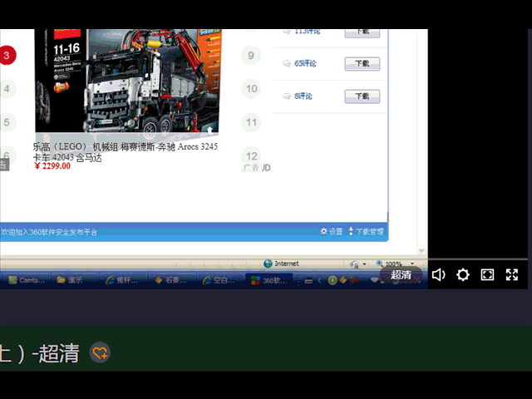The width and height of the screenshot is (532, 399).
Task: Open the 113评论 comments link
Action: tap(307, 32)
